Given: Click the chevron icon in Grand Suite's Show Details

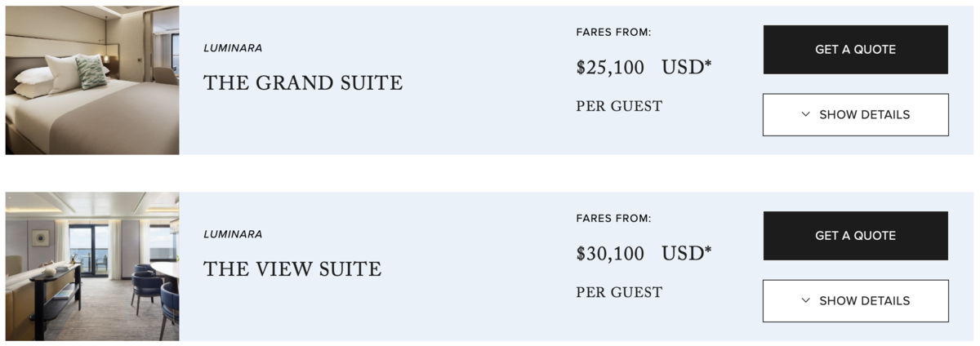Looking at the screenshot, I should [x=806, y=115].
